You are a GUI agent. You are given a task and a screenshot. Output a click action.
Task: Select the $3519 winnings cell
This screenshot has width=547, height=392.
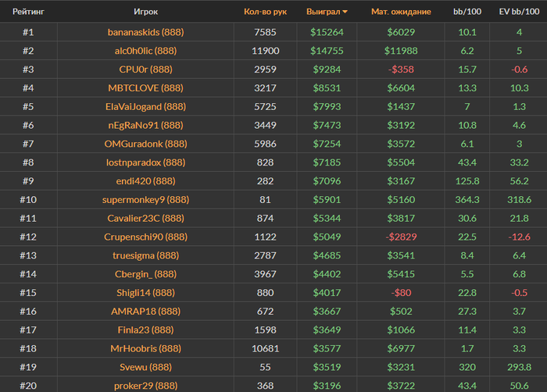point(327,367)
